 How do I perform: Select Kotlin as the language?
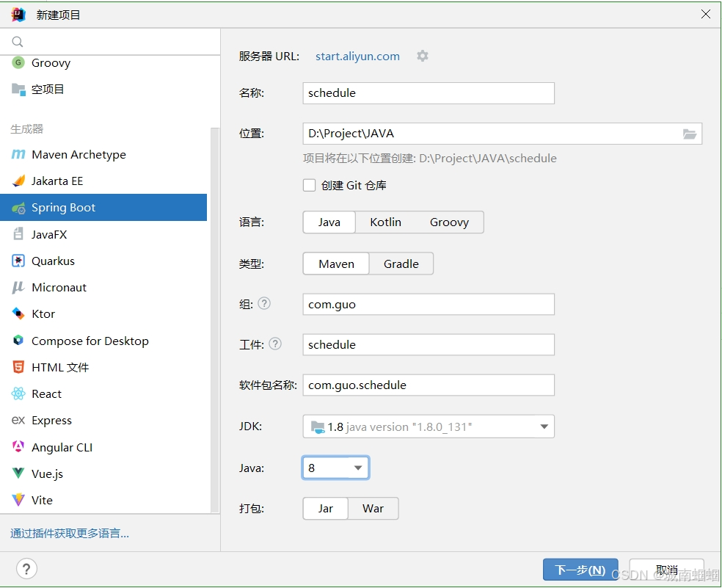[385, 222]
